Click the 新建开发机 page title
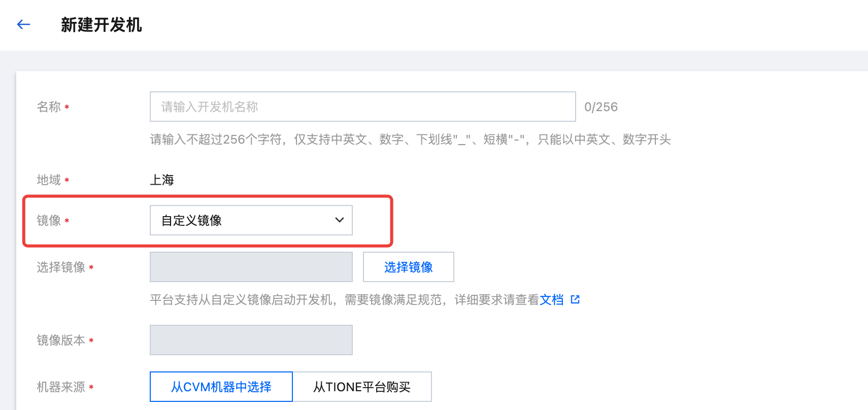This screenshot has height=410, width=868. click(102, 24)
